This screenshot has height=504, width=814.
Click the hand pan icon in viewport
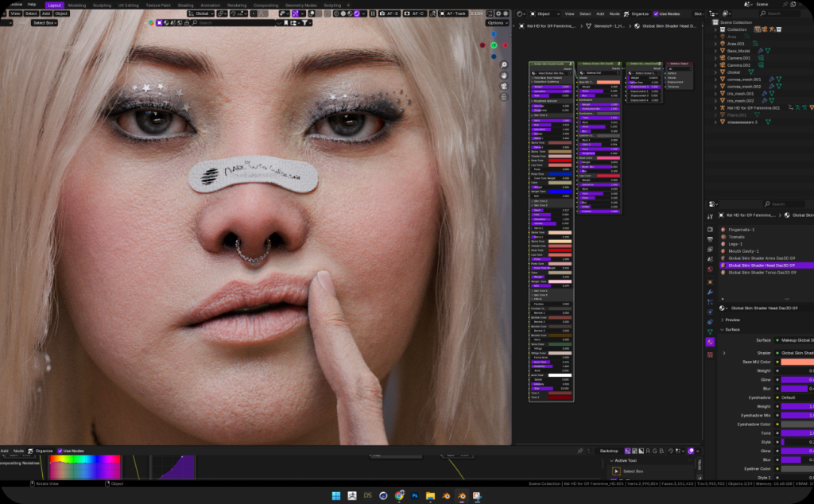tap(504, 75)
